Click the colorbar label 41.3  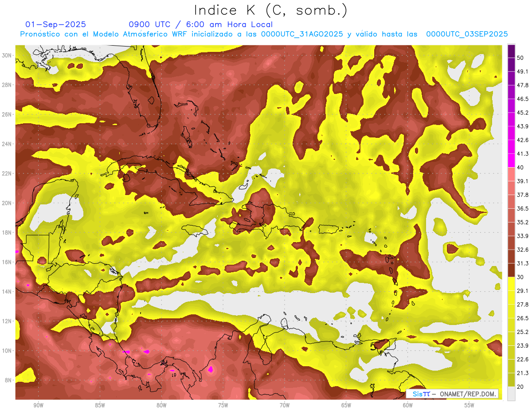pyautogui.click(x=523, y=154)
